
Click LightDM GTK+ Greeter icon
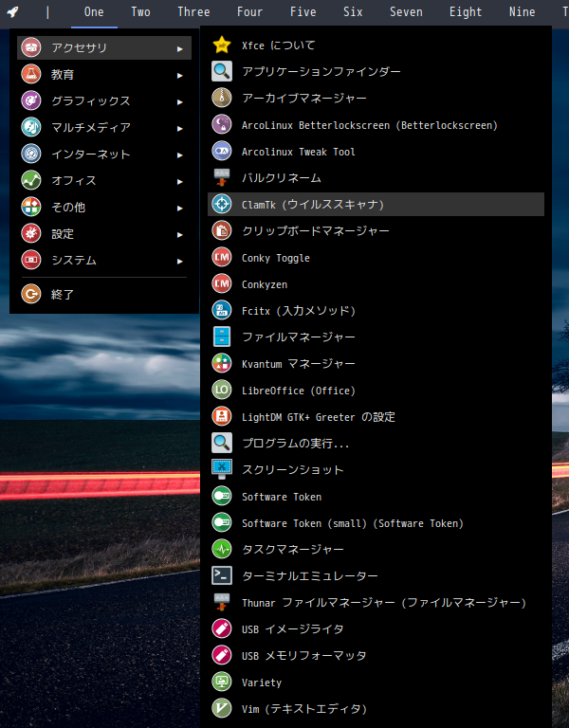click(222, 416)
